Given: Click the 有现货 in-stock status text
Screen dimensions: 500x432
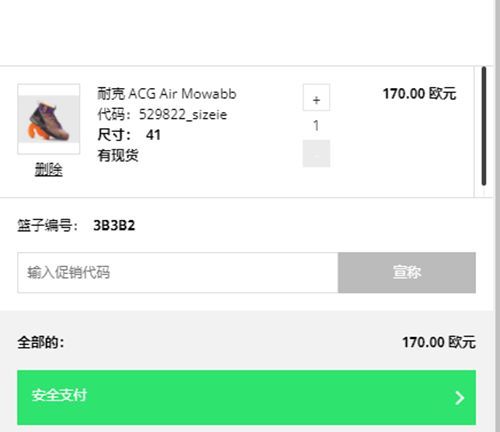Looking at the screenshot, I should coord(118,155).
